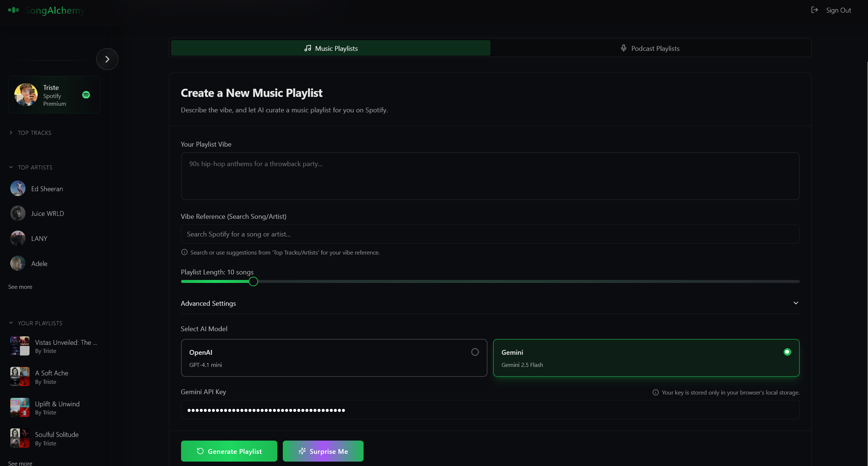The image size is (868, 466).
Task: Collapse the Your Playlists section
Action: [x=11, y=323]
